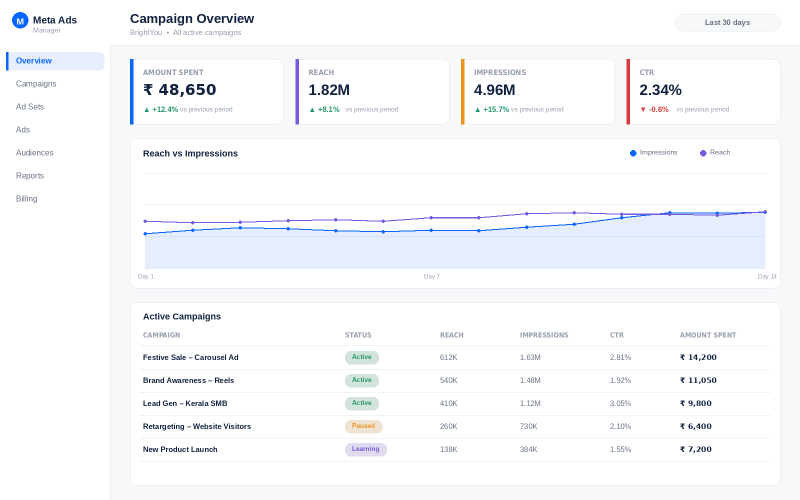Click the Active Campaigns heading
This screenshot has height=500, width=800.
[x=182, y=317]
